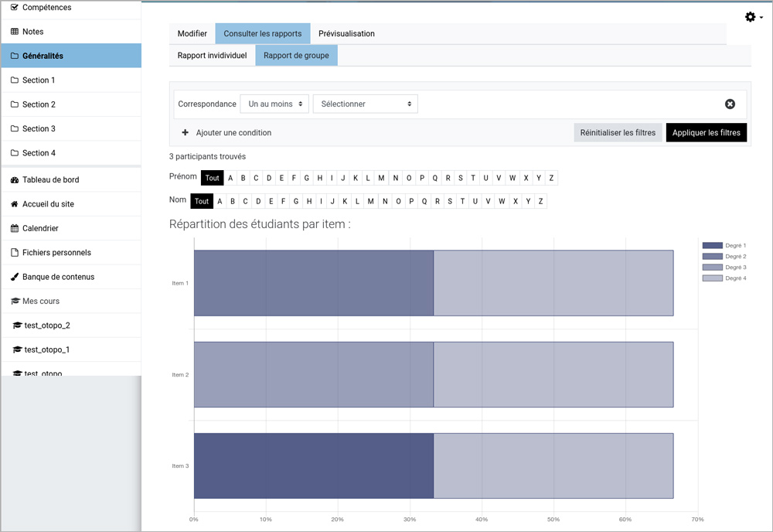
Task: Go to Accueil du site home icon
Action: click(15, 204)
